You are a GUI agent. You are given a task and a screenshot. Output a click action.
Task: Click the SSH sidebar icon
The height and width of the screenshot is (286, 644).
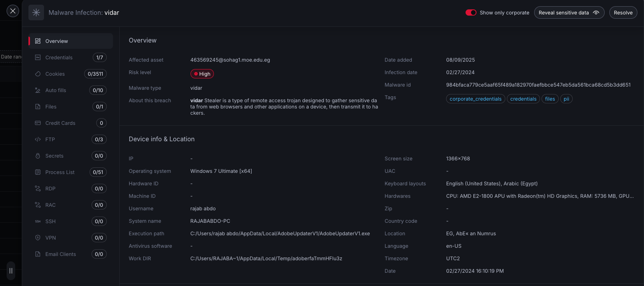(x=38, y=221)
